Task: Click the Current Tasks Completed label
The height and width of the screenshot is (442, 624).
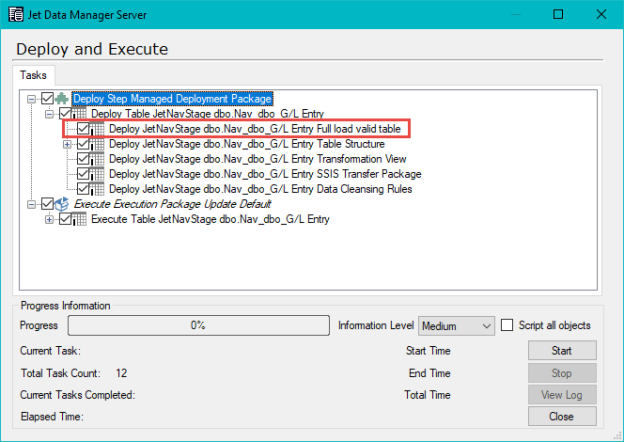Action: click(78, 395)
